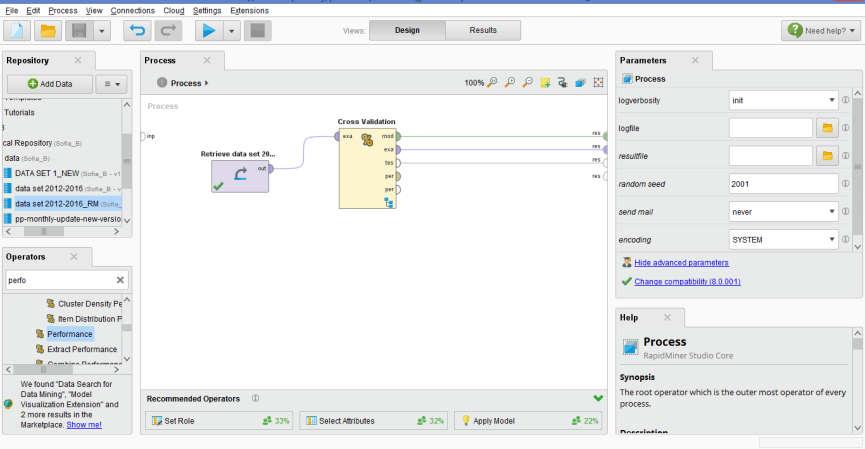Open a process via folder icon
This screenshot has height=449, width=865.
point(48,31)
